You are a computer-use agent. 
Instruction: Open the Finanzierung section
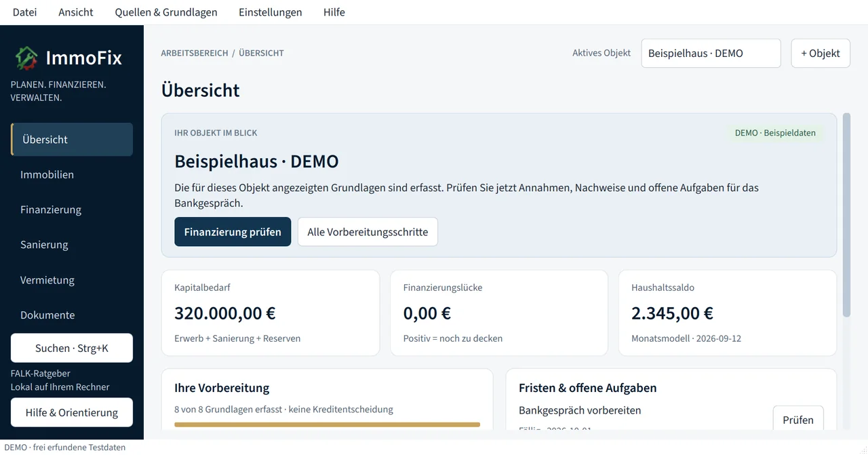(x=72, y=210)
